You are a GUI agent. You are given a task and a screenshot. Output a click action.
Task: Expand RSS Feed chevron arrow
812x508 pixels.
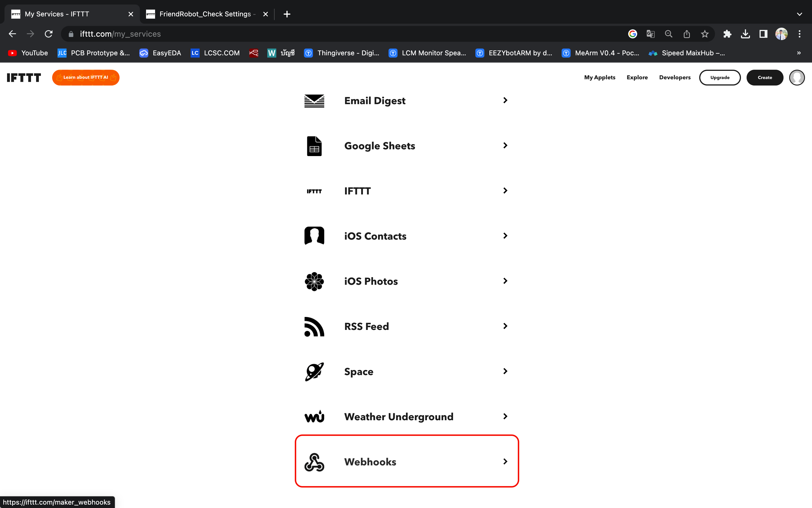(x=505, y=326)
